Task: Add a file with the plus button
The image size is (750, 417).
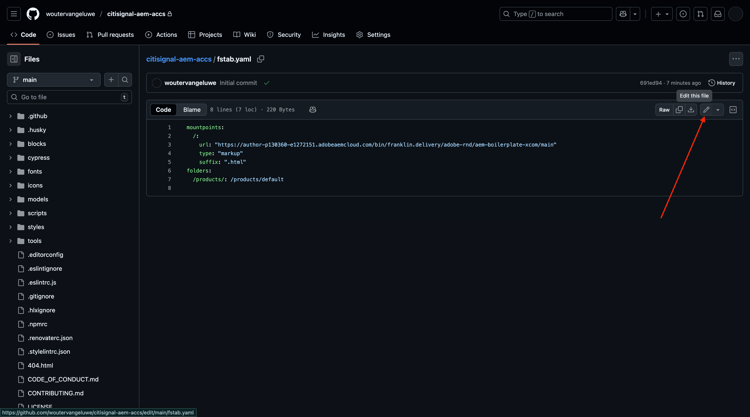Action: pos(111,80)
